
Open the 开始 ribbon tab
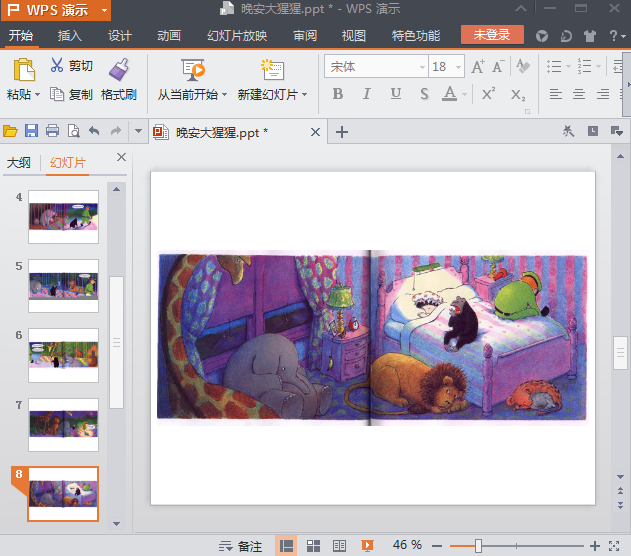(x=21, y=36)
